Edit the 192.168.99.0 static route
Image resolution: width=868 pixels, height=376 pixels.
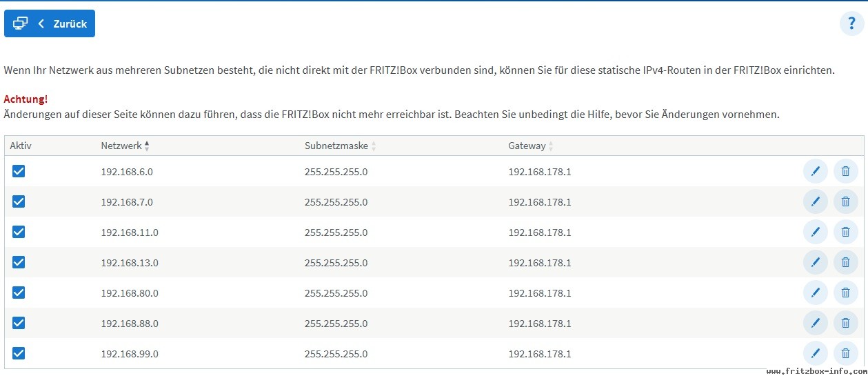(815, 353)
